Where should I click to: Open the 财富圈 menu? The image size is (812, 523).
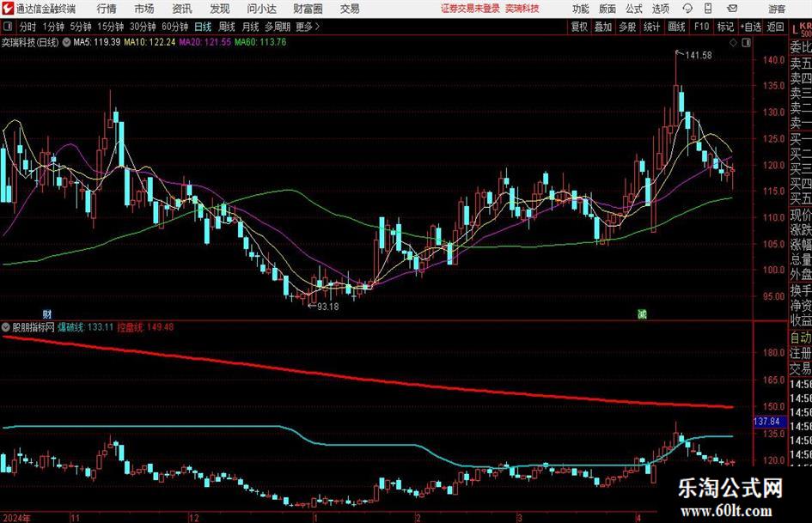(308, 9)
